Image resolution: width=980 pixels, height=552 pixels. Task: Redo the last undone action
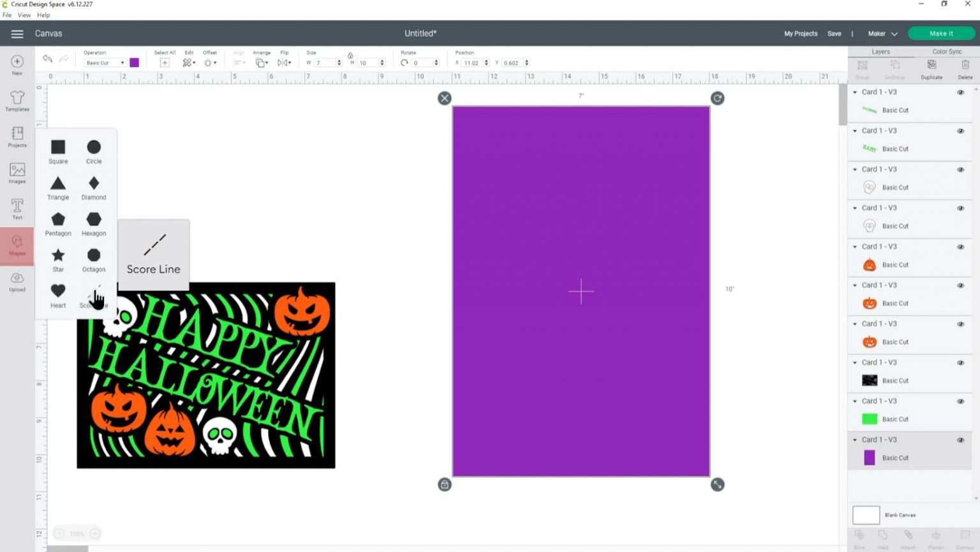coord(64,59)
